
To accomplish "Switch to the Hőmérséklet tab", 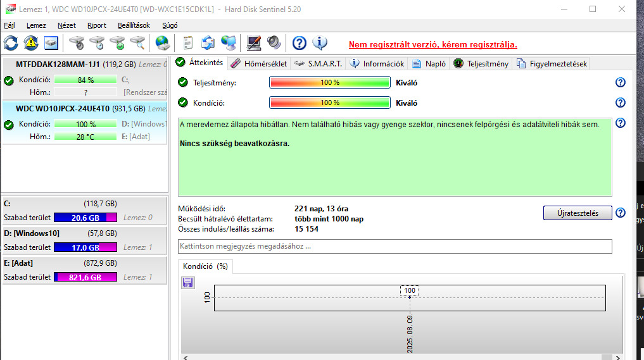I will tap(259, 64).
